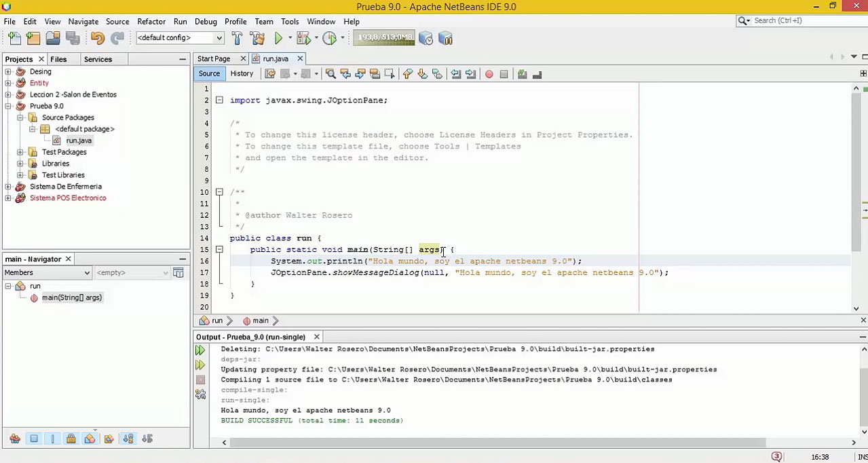
Task: Click the New Project toolbar icon
Action: point(33,39)
